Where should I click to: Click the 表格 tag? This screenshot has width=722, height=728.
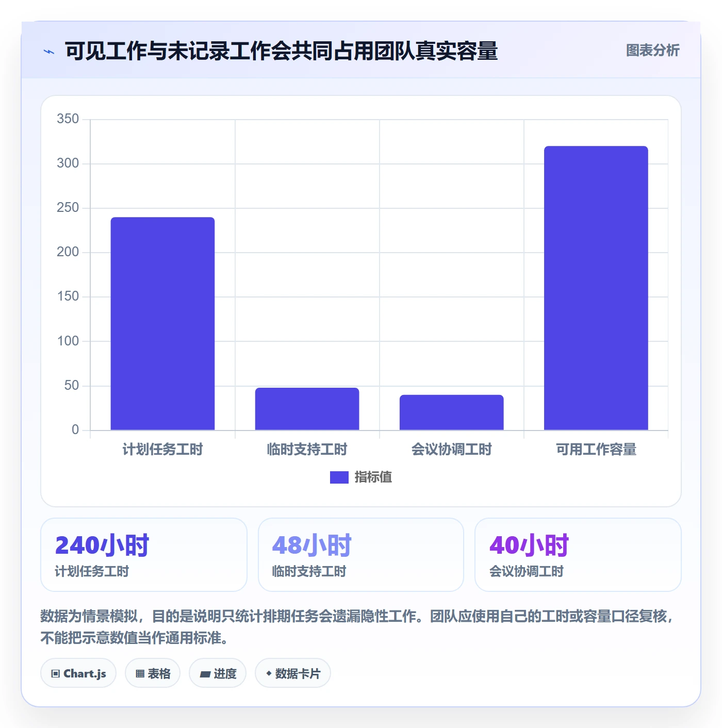coord(153,673)
